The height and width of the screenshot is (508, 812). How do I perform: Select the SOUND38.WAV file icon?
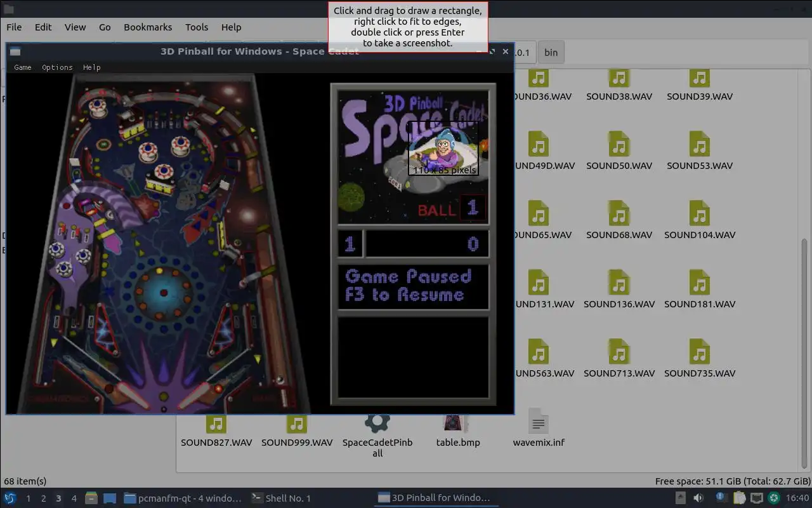click(x=619, y=78)
